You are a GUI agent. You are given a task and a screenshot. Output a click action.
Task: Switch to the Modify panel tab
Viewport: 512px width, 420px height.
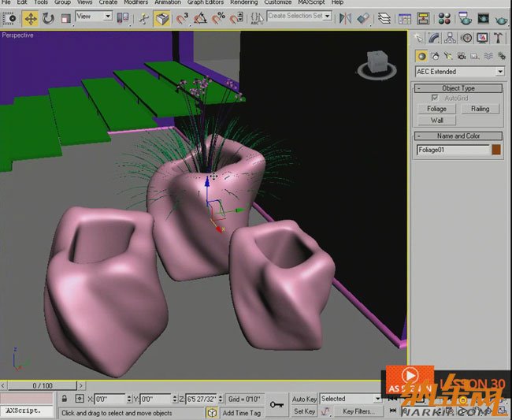click(x=434, y=38)
